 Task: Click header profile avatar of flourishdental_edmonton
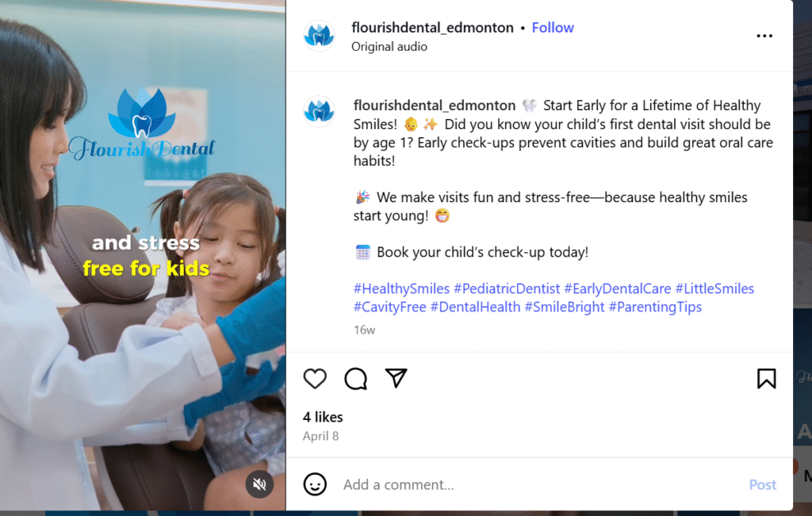(x=319, y=36)
